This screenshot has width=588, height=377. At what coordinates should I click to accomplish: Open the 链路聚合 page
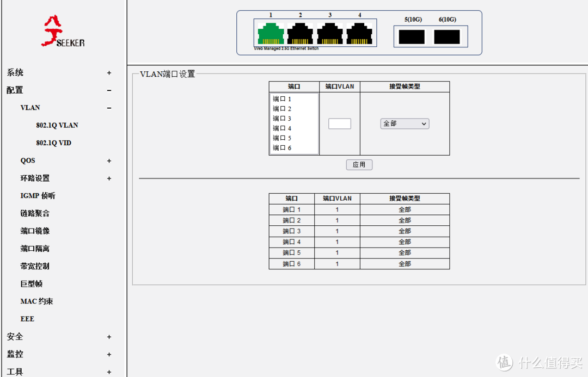pos(35,213)
